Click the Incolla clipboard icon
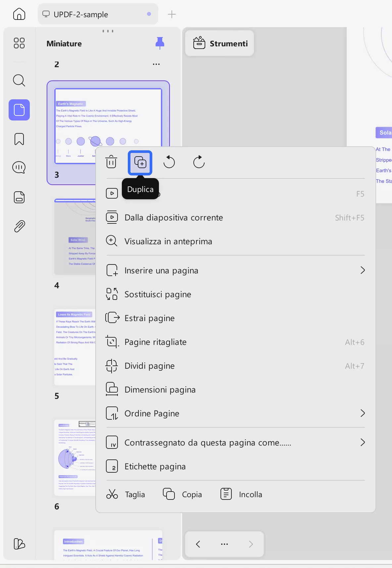The width and height of the screenshot is (392, 568). click(226, 494)
